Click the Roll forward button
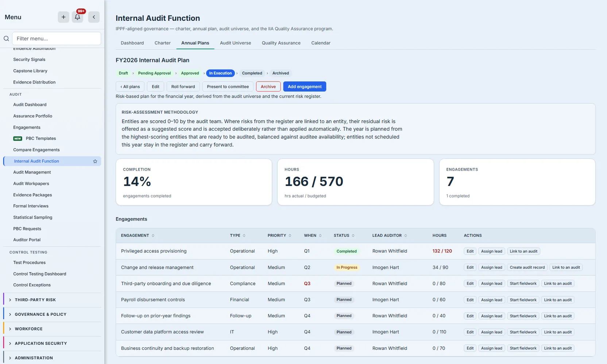This screenshot has width=607, height=364. [183, 87]
